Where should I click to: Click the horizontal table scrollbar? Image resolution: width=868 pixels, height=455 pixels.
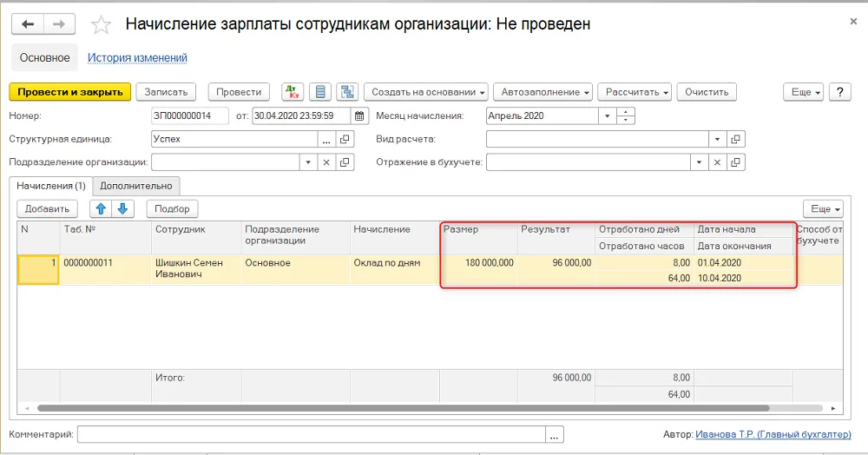click(x=403, y=408)
